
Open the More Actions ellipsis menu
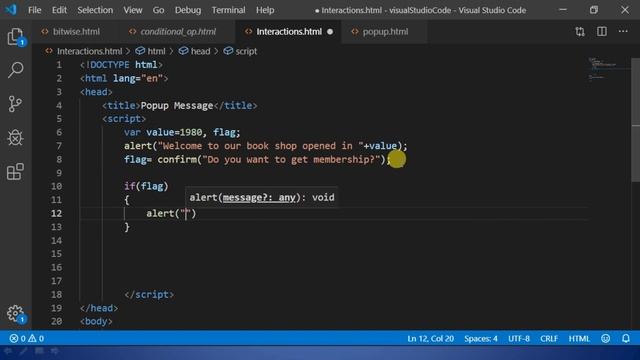[x=623, y=31]
